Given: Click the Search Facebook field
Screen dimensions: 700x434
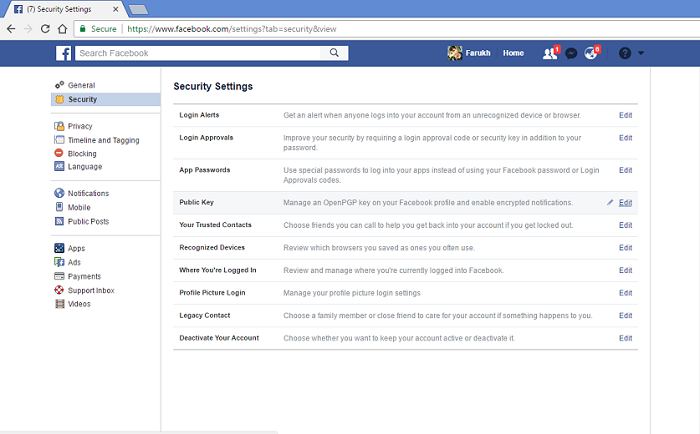Looking at the screenshot, I should (198, 53).
